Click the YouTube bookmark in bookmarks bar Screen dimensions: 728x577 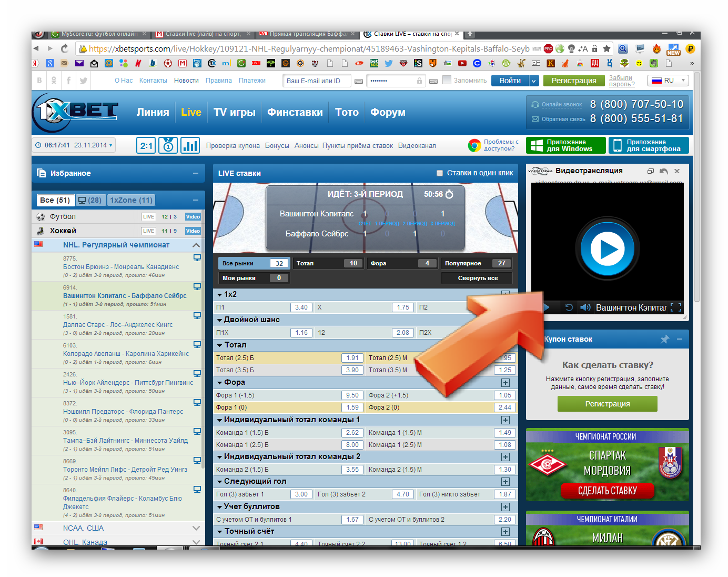pos(462,63)
